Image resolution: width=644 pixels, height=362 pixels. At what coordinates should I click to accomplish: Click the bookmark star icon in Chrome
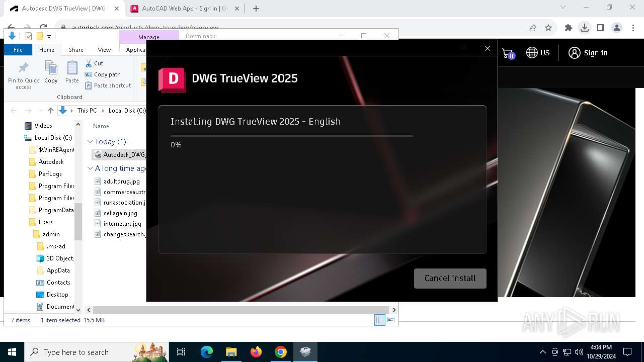click(548, 28)
